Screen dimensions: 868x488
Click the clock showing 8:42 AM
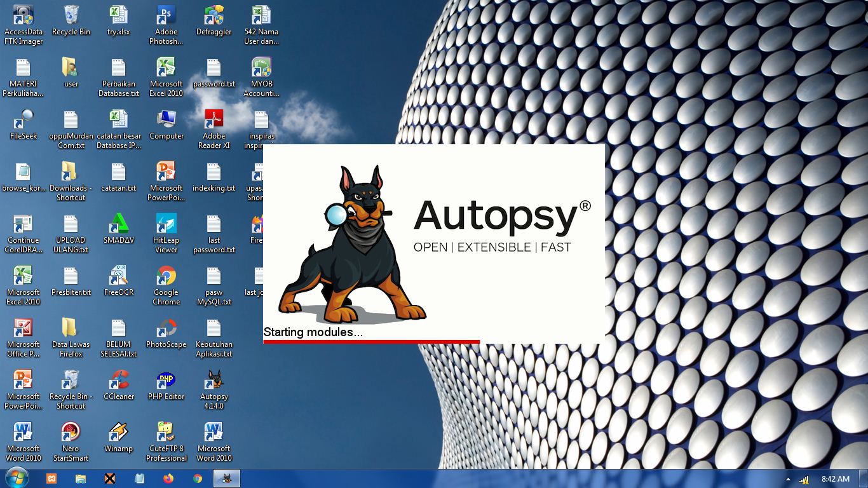coord(835,479)
